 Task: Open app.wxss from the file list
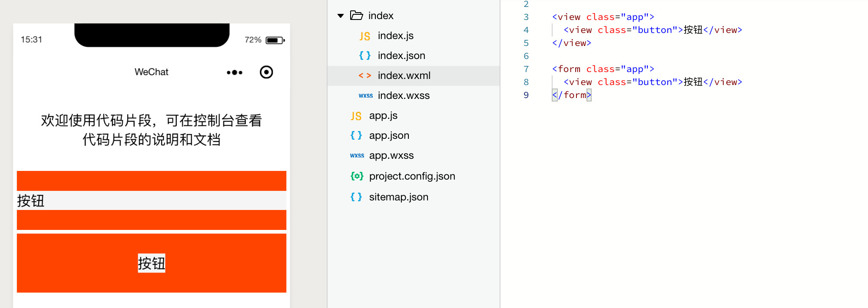(391, 155)
